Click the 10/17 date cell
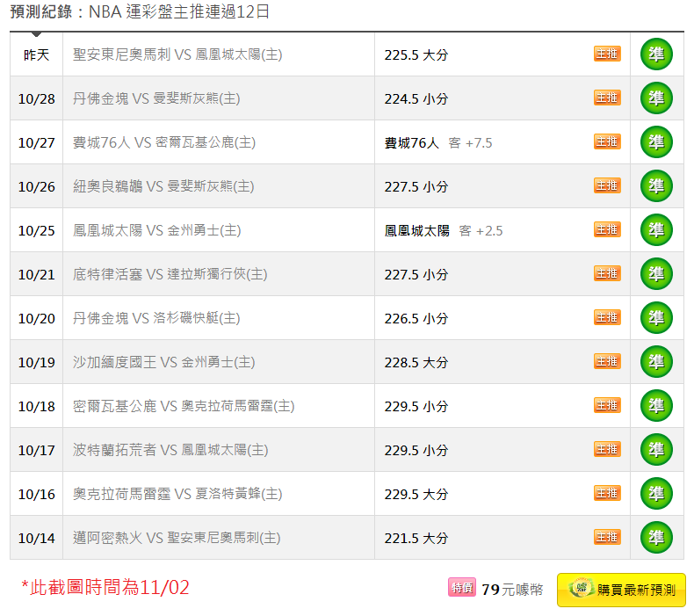This screenshot has height=616, width=694. click(x=36, y=450)
